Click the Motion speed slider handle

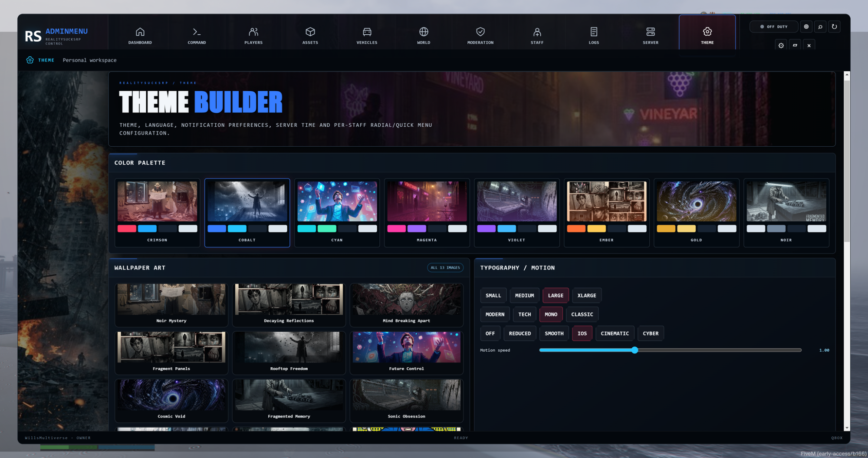click(x=635, y=350)
